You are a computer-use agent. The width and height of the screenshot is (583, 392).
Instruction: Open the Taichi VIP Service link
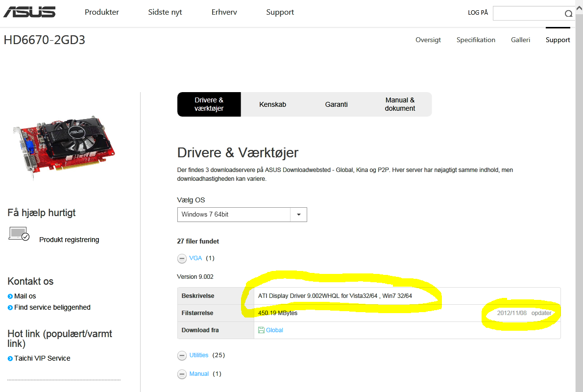[x=42, y=359]
